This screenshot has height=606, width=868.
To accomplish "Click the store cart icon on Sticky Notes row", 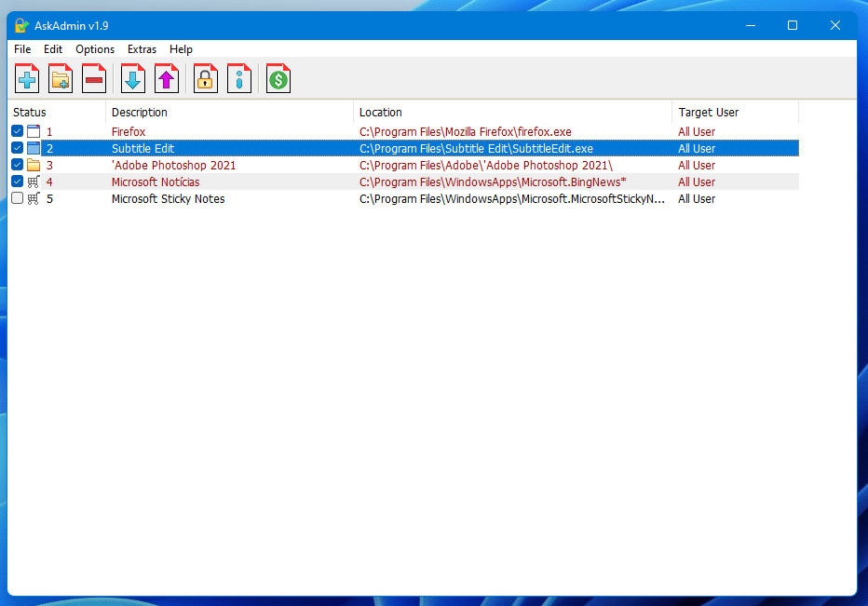I will tap(34, 198).
